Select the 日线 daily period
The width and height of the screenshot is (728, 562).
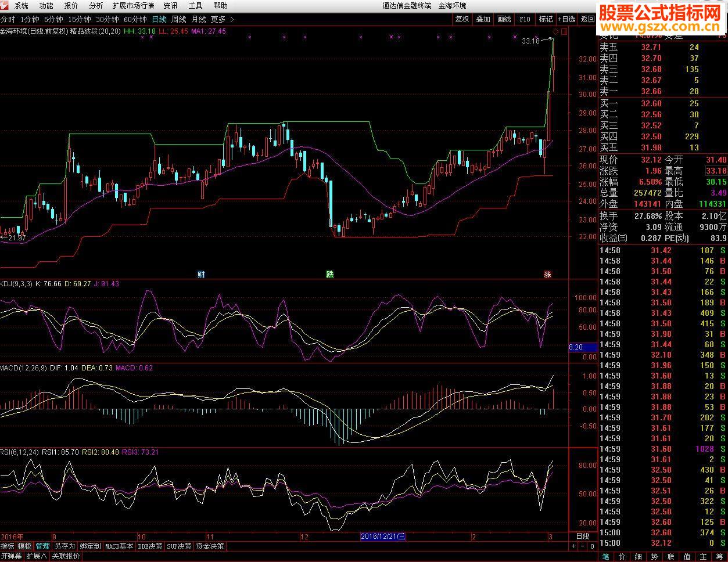tap(159, 19)
